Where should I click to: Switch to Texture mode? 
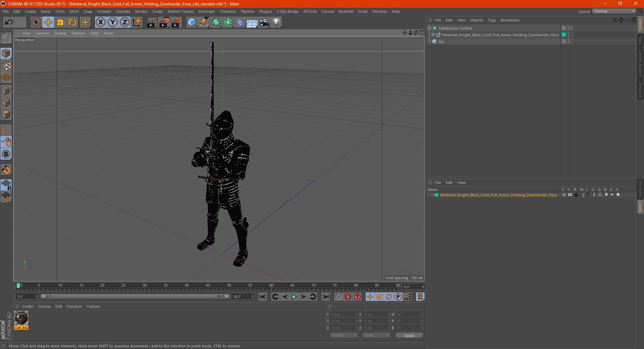pyautogui.click(x=6, y=66)
